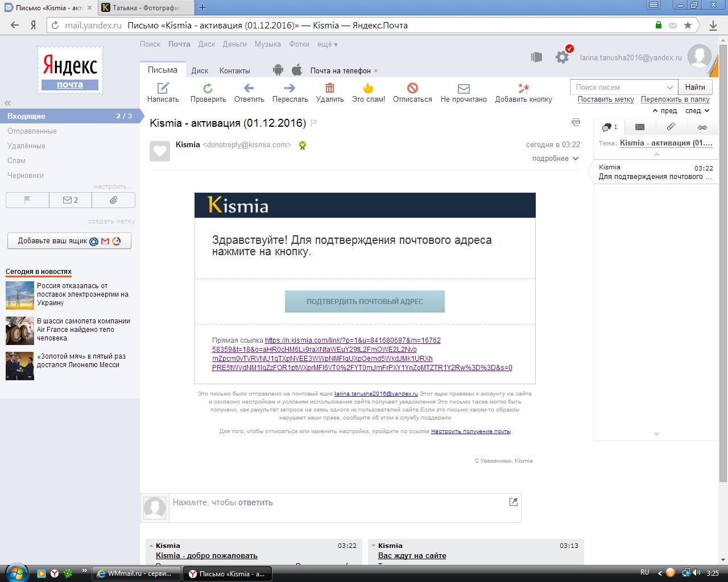
Task: Open the Air France news thumbnail
Action: pyautogui.click(x=20, y=331)
